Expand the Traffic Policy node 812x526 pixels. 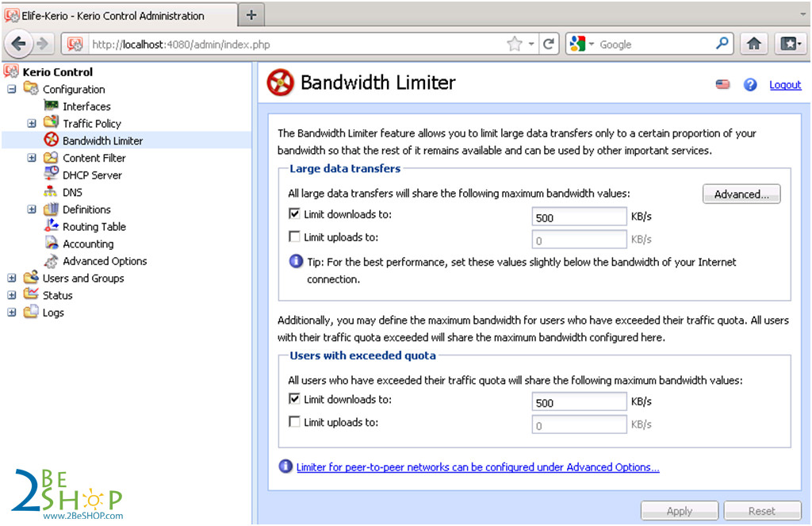tap(32, 123)
